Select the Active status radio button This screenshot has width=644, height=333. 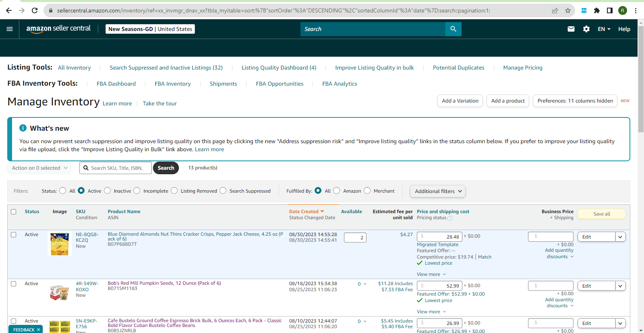click(81, 191)
